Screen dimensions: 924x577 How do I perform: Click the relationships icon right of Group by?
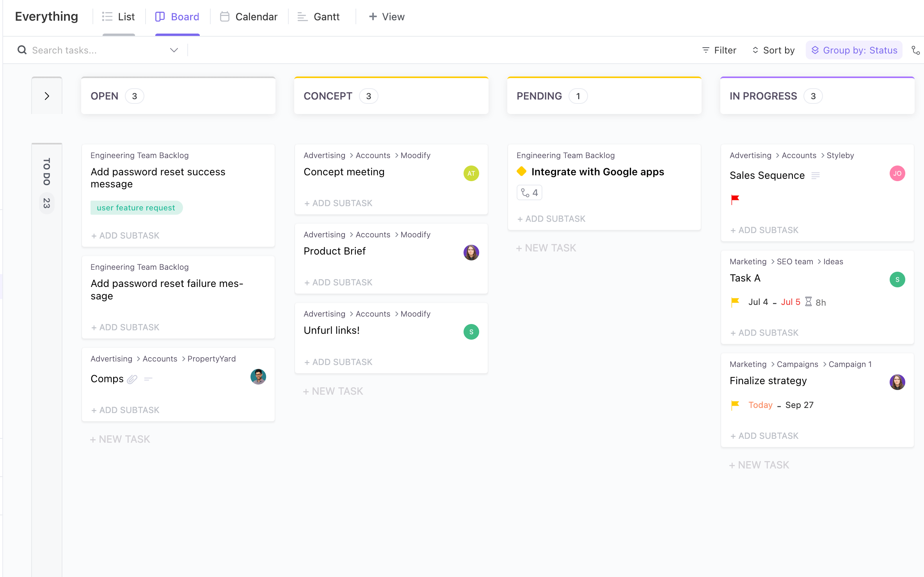point(916,50)
